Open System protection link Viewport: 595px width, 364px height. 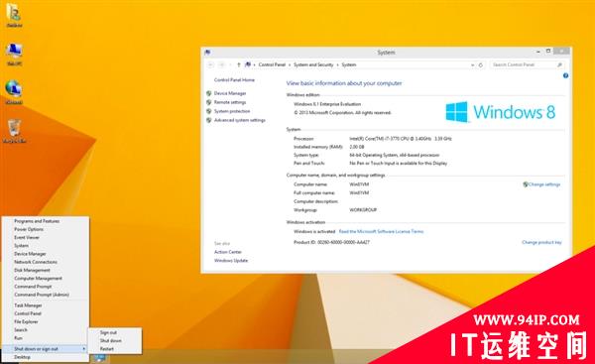tap(232, 111)
